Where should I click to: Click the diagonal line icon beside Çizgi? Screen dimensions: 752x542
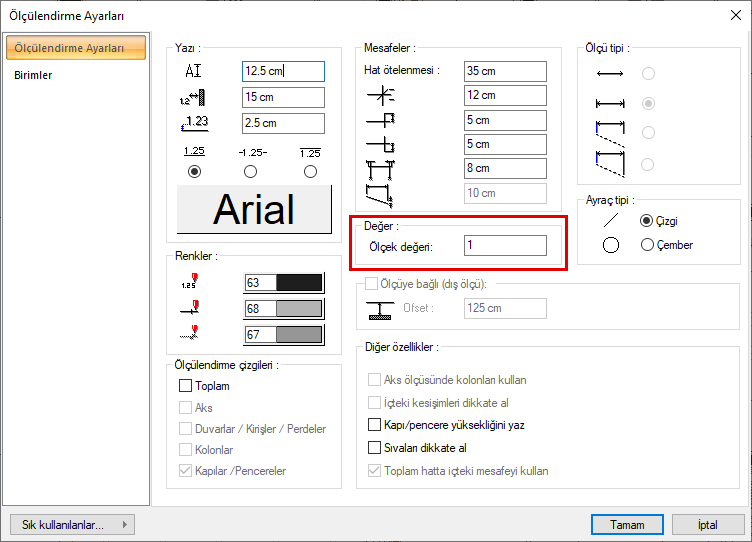(x=610, y=220)
